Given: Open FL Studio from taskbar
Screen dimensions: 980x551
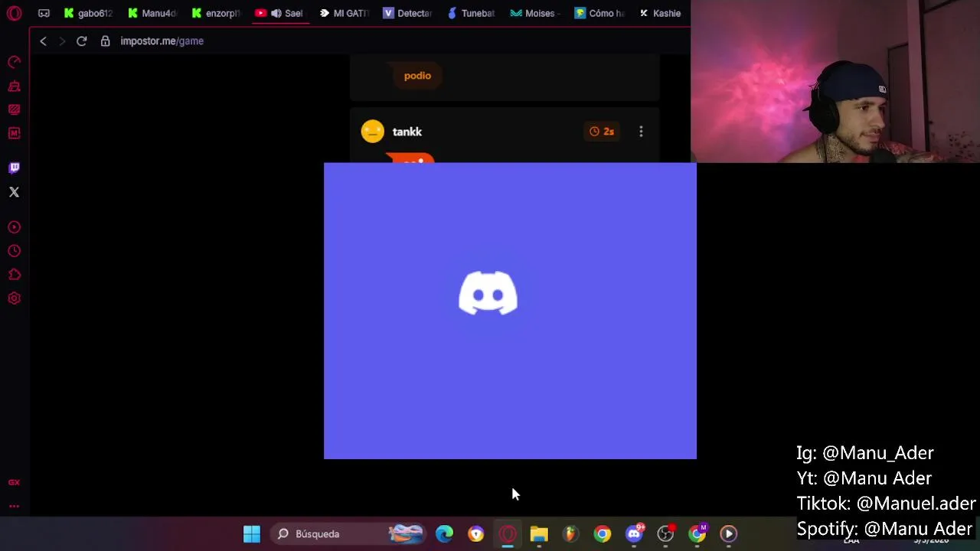Looking at the screenshot, I should [570, 533].
